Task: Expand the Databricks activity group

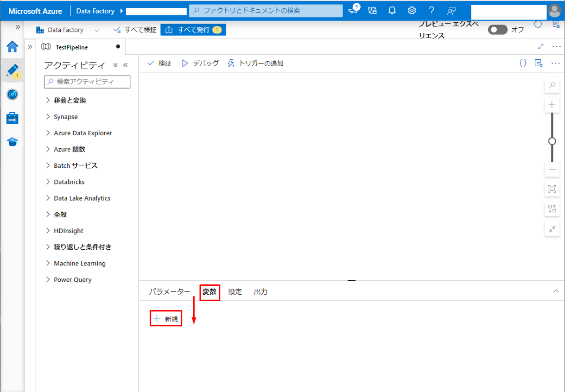Action: tap(69, 182)
